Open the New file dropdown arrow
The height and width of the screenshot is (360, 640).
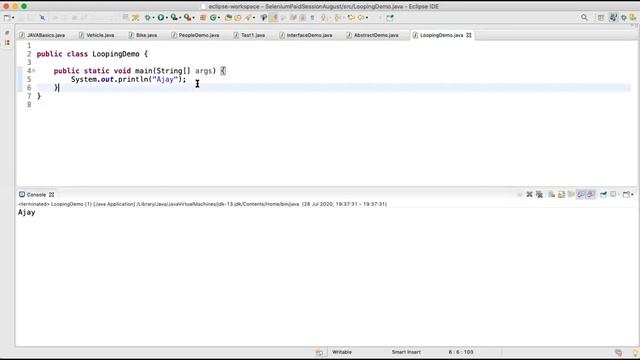coord(13,18)
